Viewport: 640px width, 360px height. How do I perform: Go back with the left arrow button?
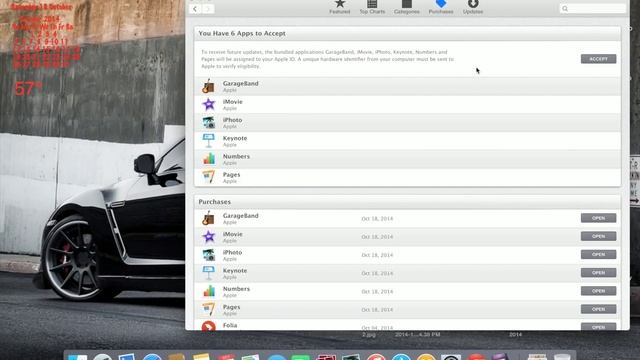click(x=195, y=9)
